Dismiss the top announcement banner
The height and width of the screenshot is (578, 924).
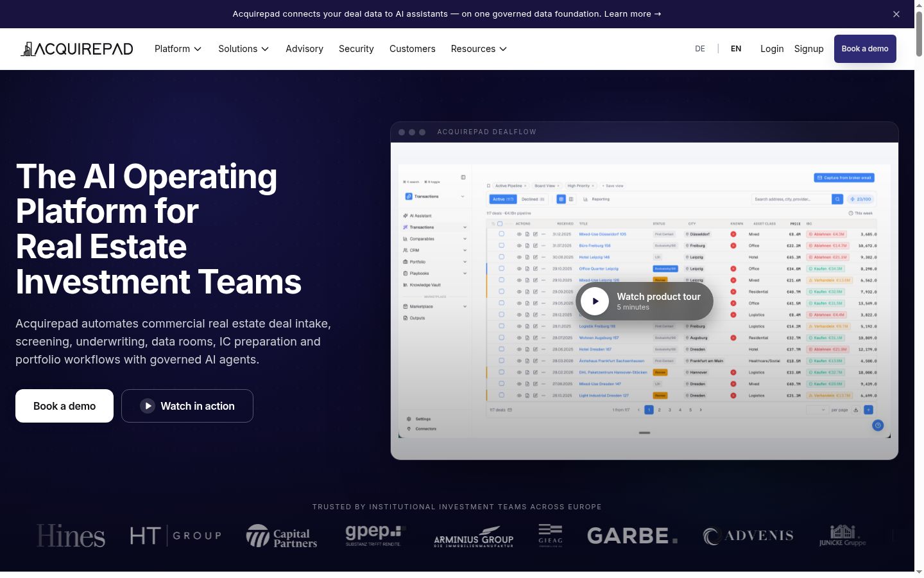[896, 14]
